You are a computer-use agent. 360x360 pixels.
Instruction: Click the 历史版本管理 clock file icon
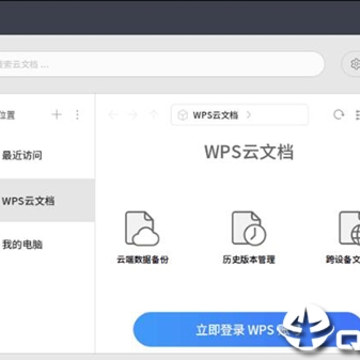pos(249,228)
